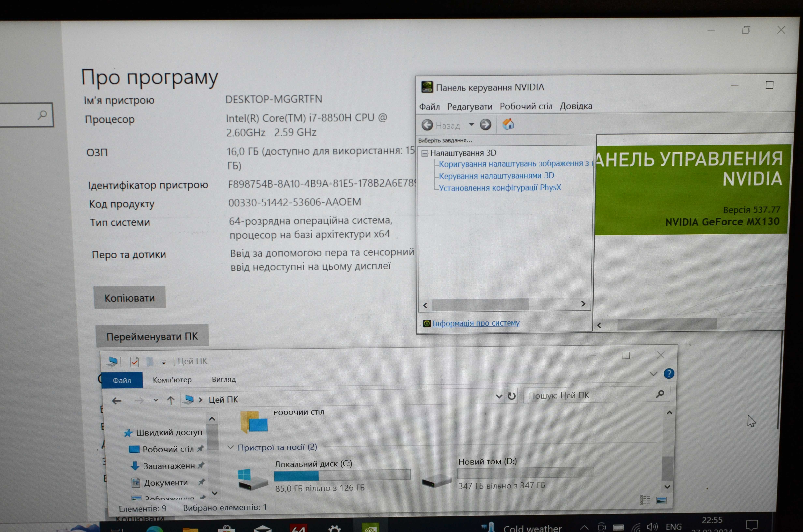Click the Цей ПК address bar path
803x532 pixels.
pyautogui.click(x=223, y=400)
